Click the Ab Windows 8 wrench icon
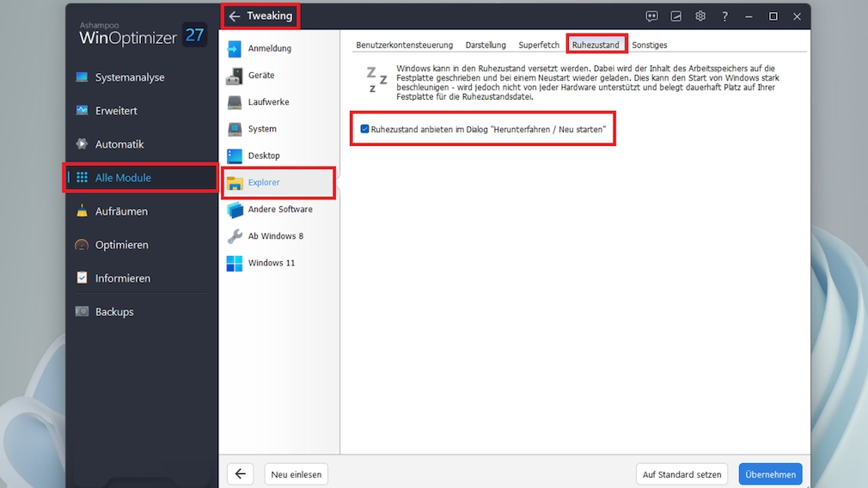Screen dimensions: 868x488 pos(234,236)
